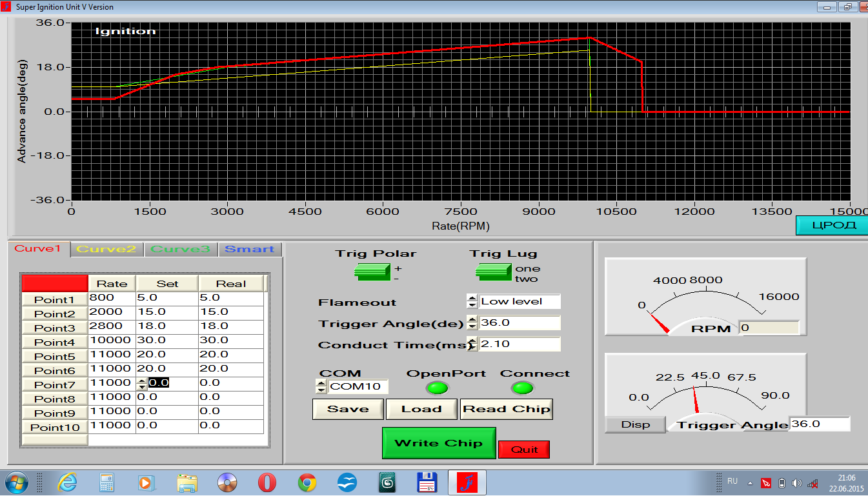Launch the Opera browser from taskbar

[267, 482]
